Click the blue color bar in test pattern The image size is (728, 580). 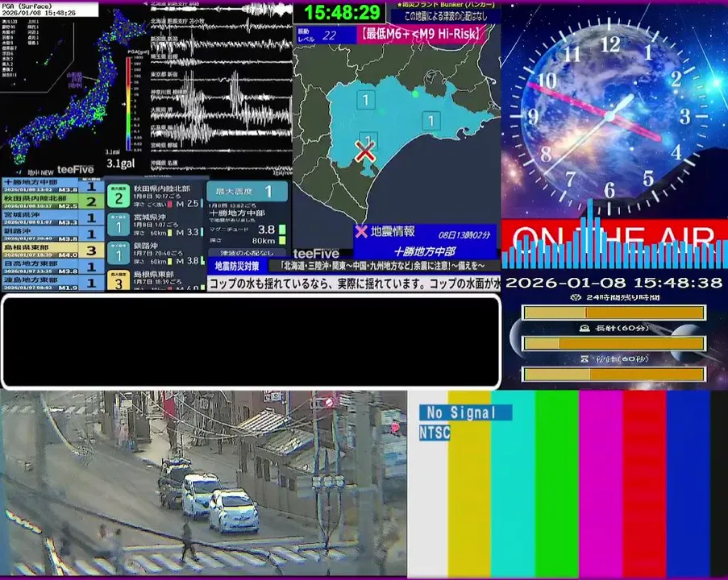[688, 483]
